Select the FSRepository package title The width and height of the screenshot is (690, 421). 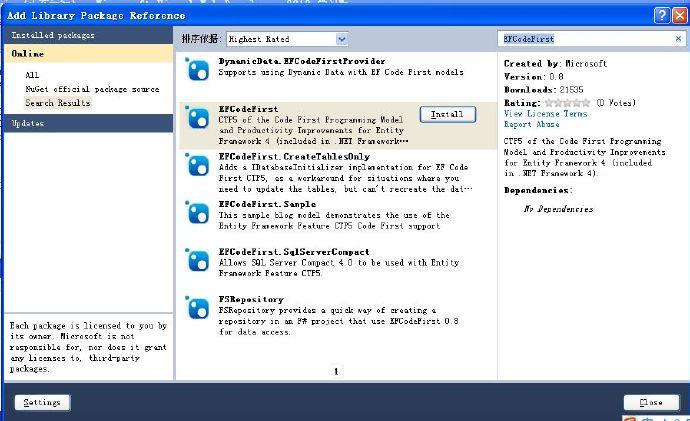[251, 300]
